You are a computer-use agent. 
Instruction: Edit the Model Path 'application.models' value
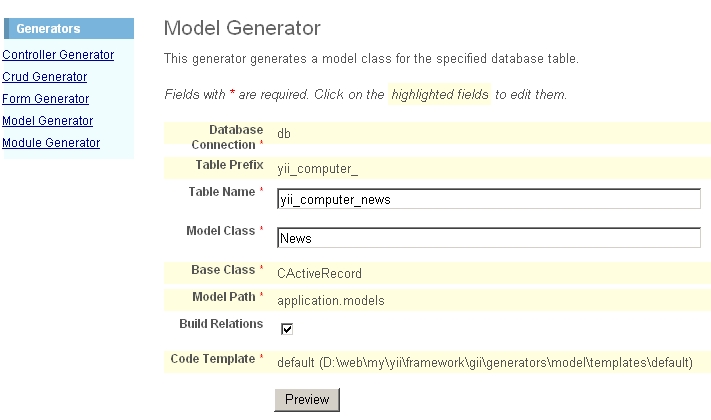(330, 300)
